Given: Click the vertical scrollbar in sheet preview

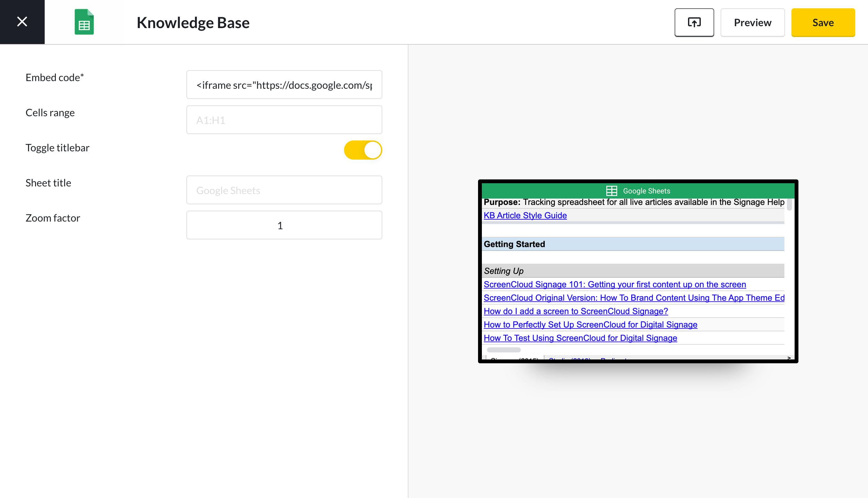Looking at the screenshot, I should click(789, 205).
